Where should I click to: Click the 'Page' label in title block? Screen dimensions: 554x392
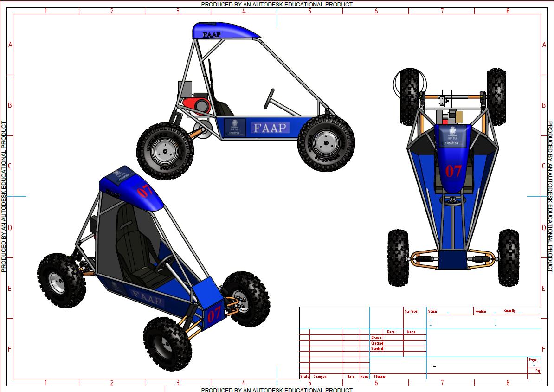click(533, 360)
